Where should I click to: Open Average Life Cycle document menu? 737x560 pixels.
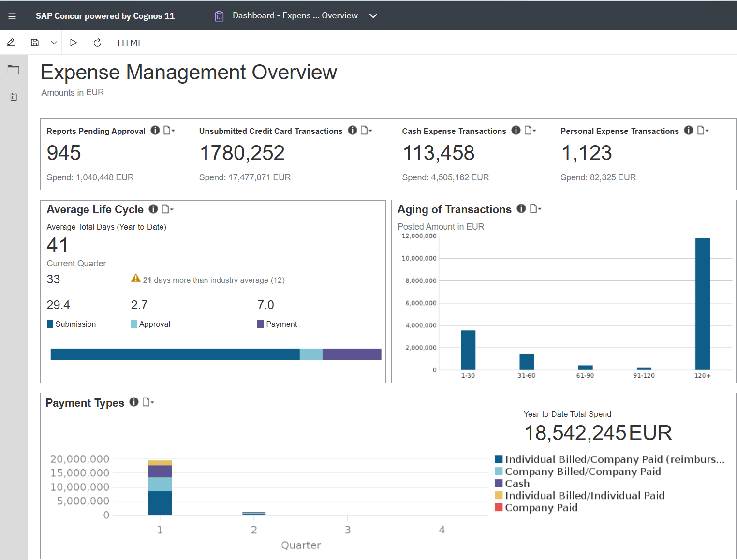(x=167, y=209)
